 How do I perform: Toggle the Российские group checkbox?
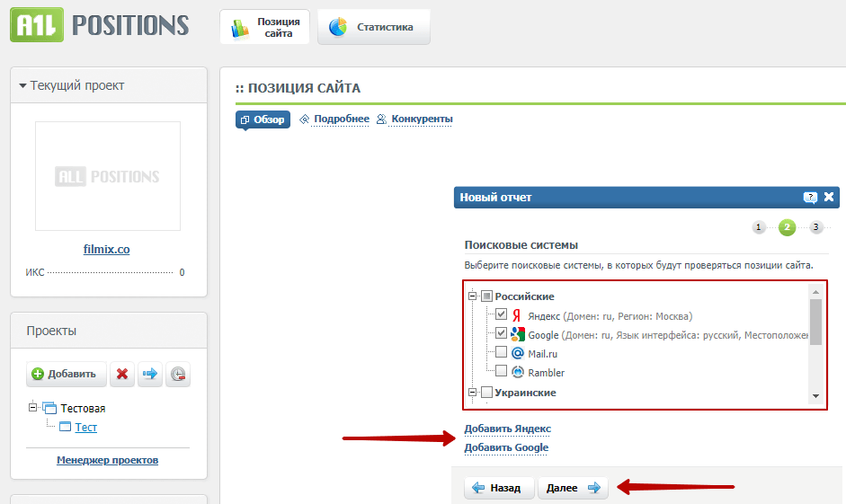(486, 296)
